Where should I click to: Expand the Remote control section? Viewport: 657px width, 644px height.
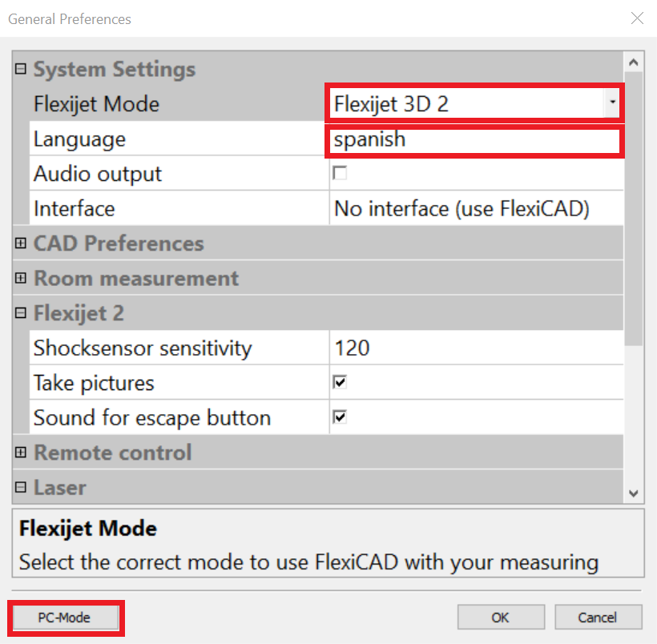point(21,453)
